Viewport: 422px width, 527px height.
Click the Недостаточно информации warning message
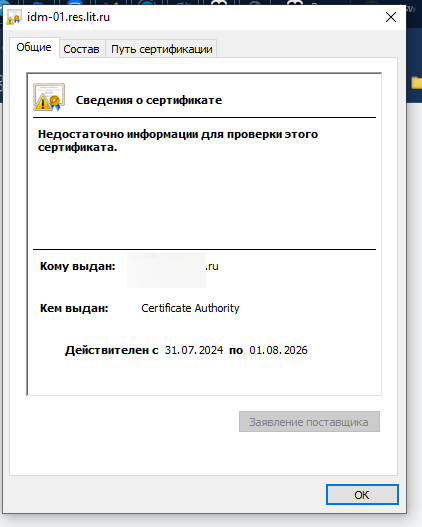tap(178, 140)
